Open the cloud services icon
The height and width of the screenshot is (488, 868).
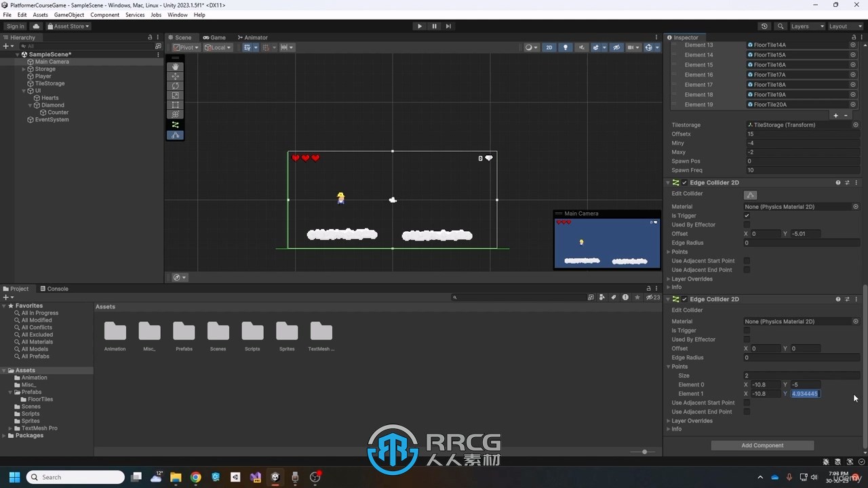coord(36,26)
